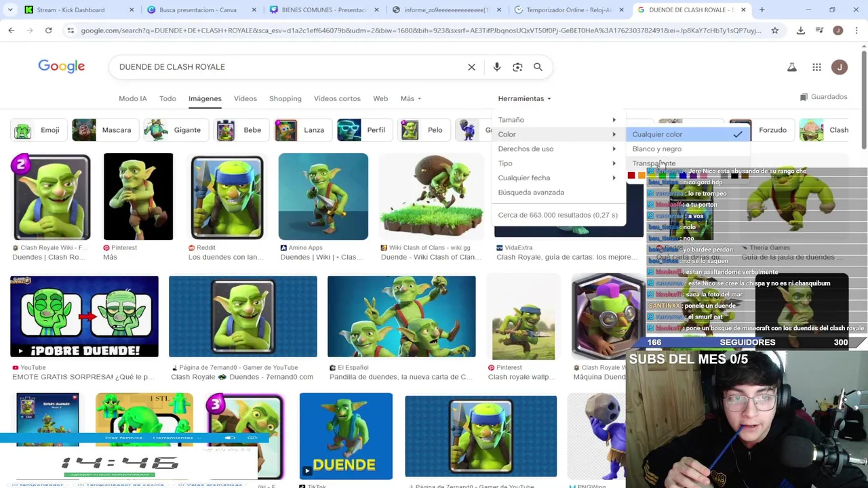Pick the red color swatch
Image resolution: width=868 pixels, height=488 pixels.
coord(631,176)
